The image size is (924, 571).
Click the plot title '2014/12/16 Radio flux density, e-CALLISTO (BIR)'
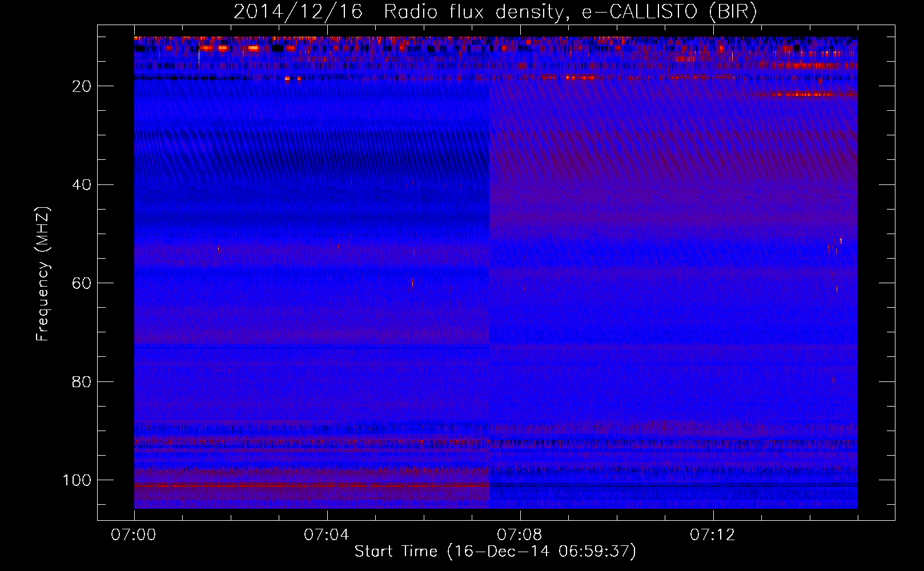[495, 12]
